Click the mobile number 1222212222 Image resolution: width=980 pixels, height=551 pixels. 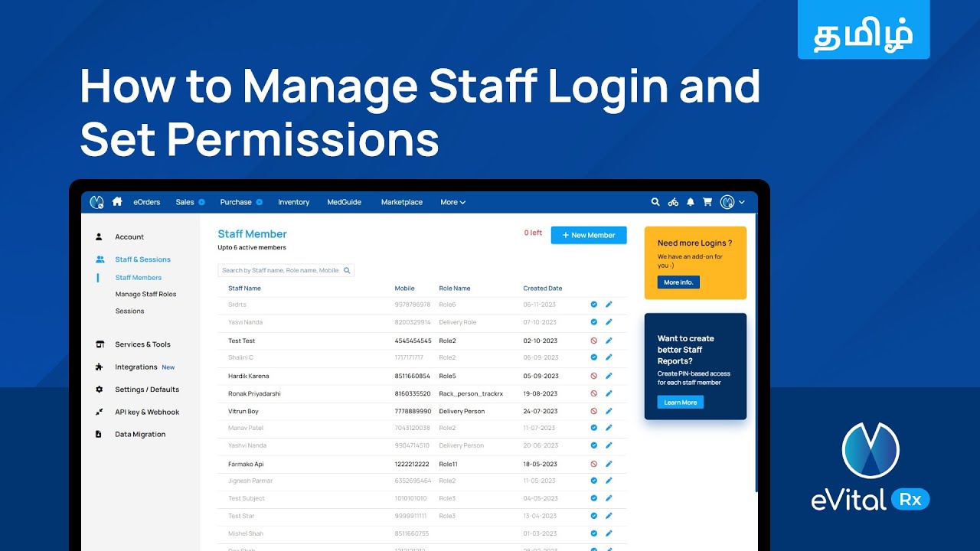click(413, 464)
